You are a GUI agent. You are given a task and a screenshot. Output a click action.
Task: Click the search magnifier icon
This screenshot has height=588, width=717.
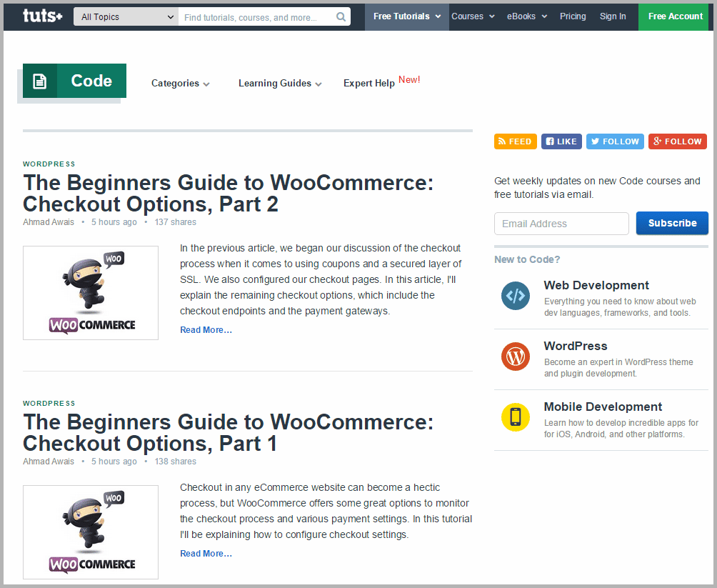[341, 17]
